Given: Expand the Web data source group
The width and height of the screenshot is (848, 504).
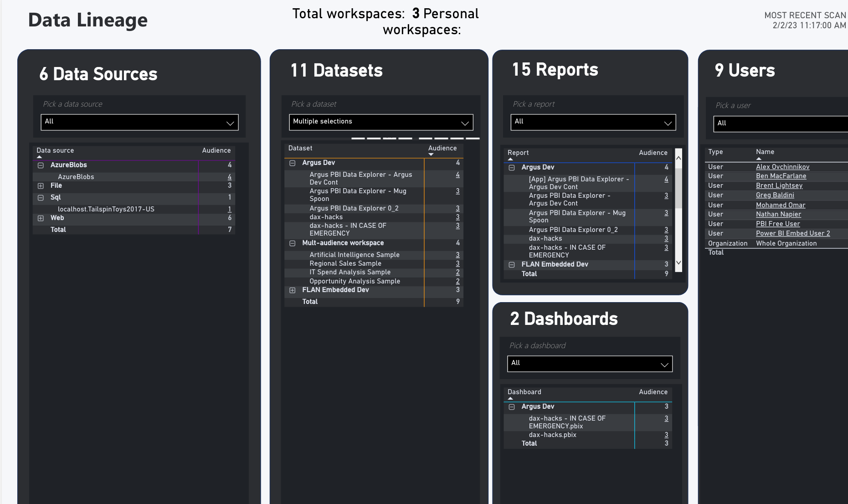Looking at the screenshot, I should [41, 218].
